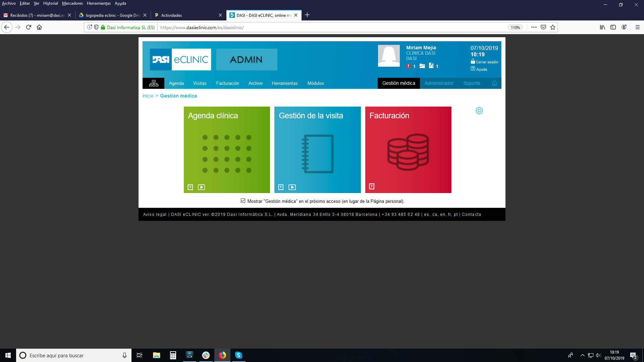The width and height of the screenshot is (644, 362).
Task: Open the red Facturación tile
Action: (x=408, y=150)
